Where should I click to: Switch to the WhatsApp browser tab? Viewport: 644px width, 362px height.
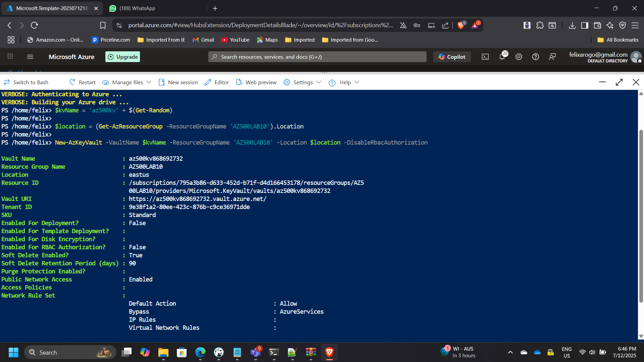[x=137, y=8]
